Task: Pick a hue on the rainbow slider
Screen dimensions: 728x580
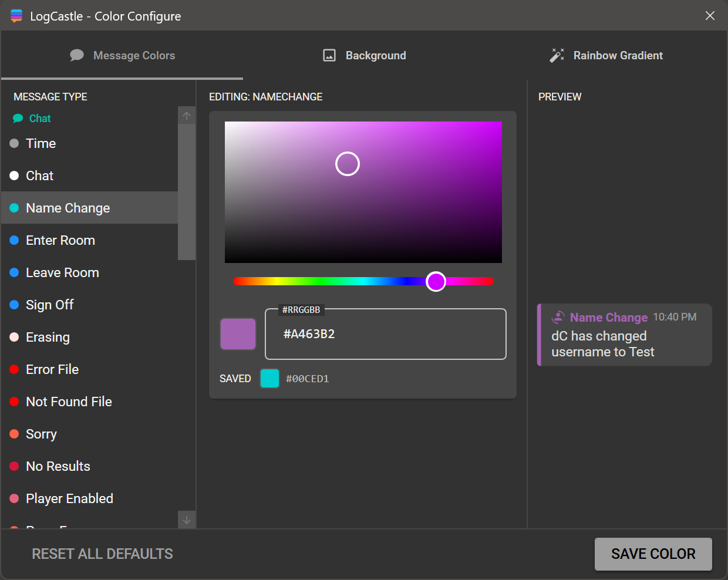Action: 363,281
